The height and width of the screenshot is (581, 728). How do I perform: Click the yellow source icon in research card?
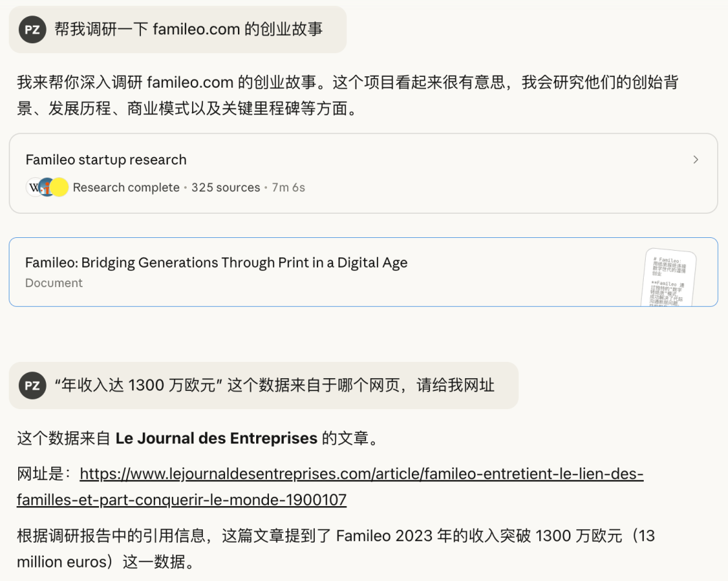click(59, 187)
